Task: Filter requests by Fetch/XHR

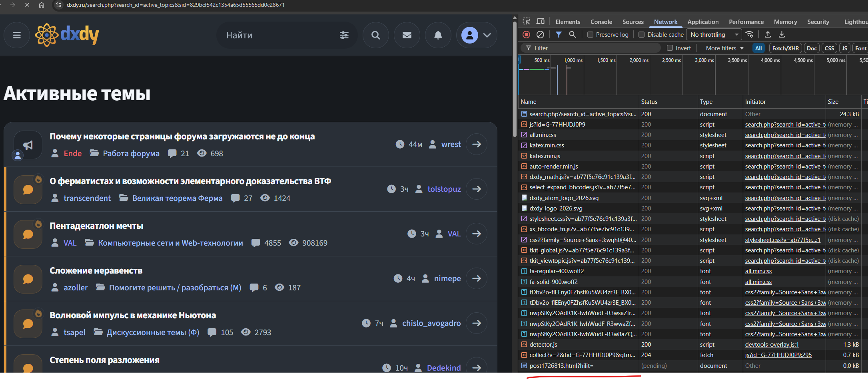Action: [x=785, y=48]
